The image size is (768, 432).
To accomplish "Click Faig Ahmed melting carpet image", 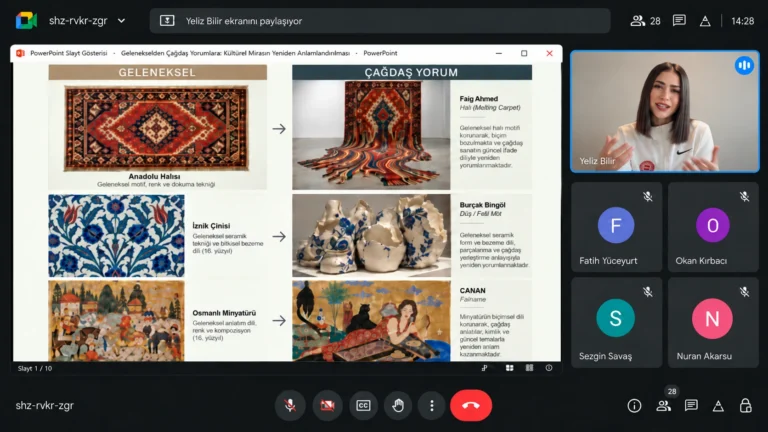I will click(371, 135).
